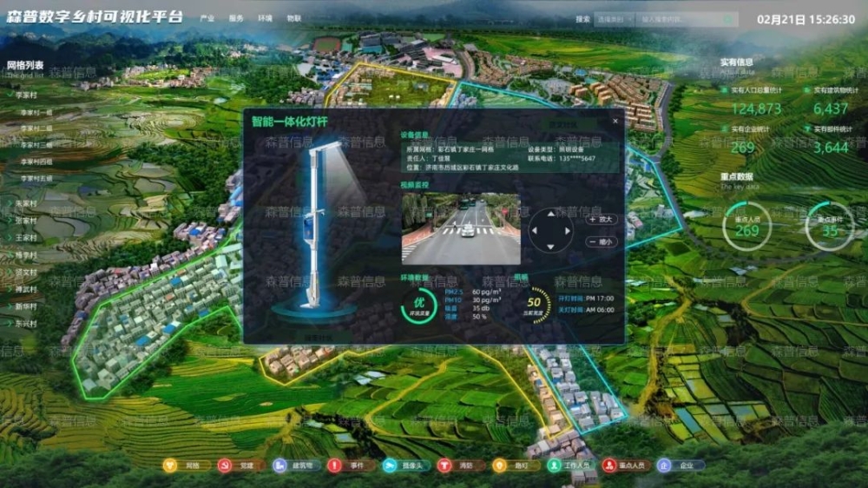
Task: Click the search magnifier icon
Action: click(728, 19)
